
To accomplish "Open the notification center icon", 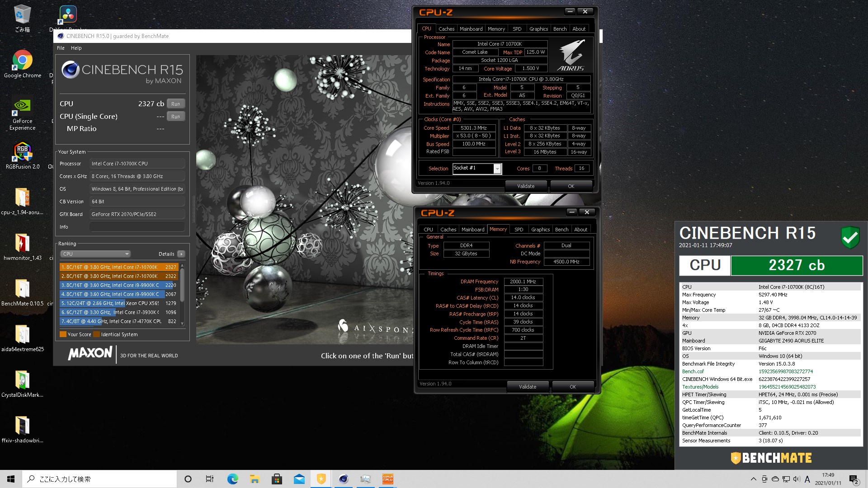I will pyautogui.click(x=854, y=479).
